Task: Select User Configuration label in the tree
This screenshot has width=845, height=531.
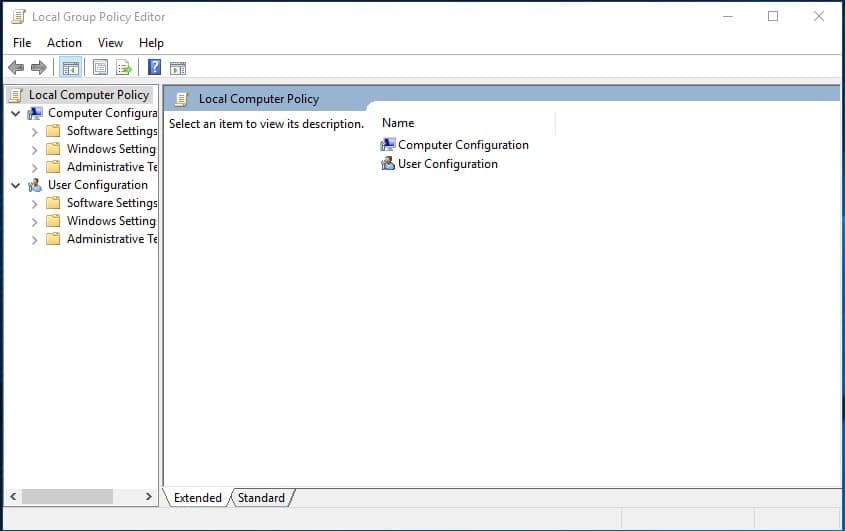Action: tap(98, 185)
